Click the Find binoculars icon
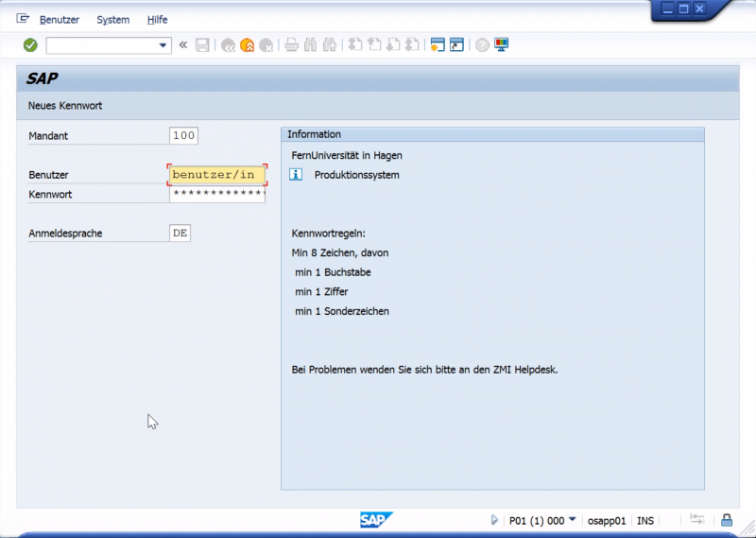The width and height of the screenshot is (756, 538). pos(310,45)
